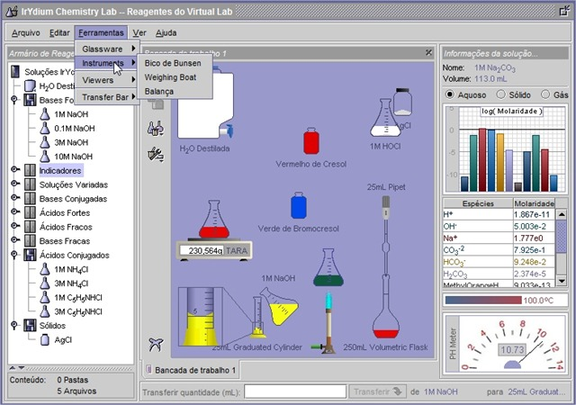Choose Bico de Bunsen from Instruments submenu
Viewport: 576px width, 405px height.
pos(173,63)
